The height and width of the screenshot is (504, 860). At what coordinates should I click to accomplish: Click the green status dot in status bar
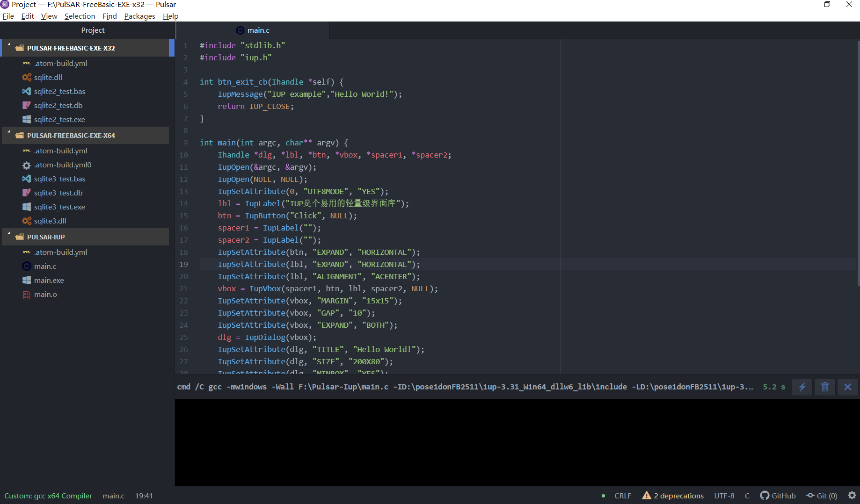(x=603, y=496)
